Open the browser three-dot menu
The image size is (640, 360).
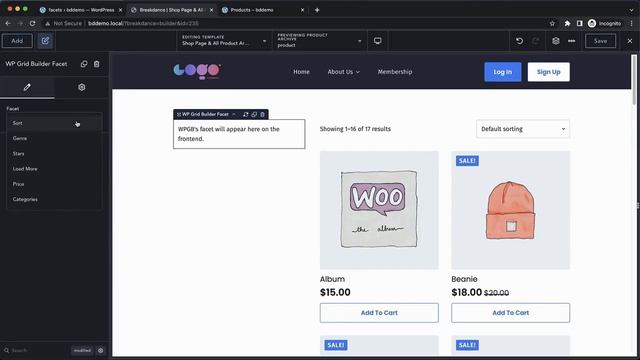[x=631, y=24]
